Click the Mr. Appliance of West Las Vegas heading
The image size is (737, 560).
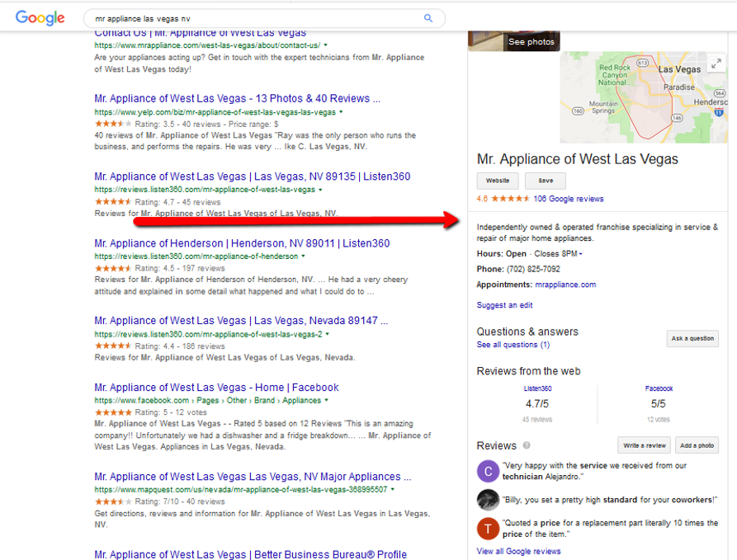click(x=577, y=159)
